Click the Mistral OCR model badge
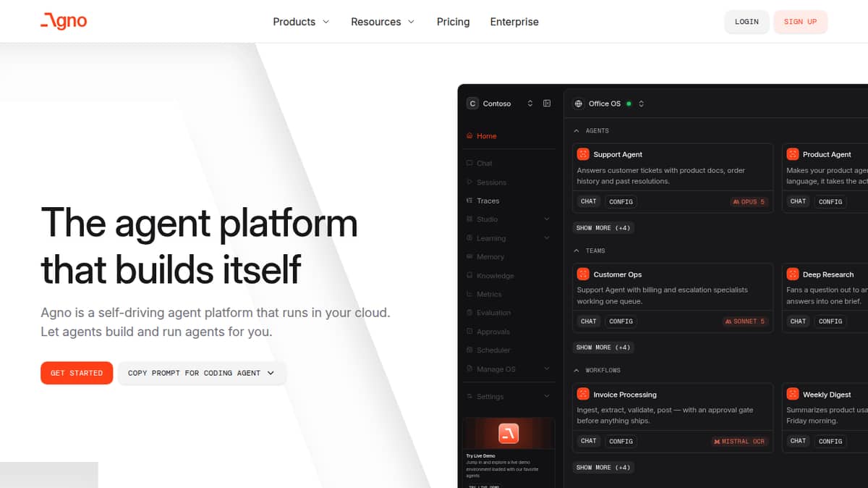 pos(739,442)
